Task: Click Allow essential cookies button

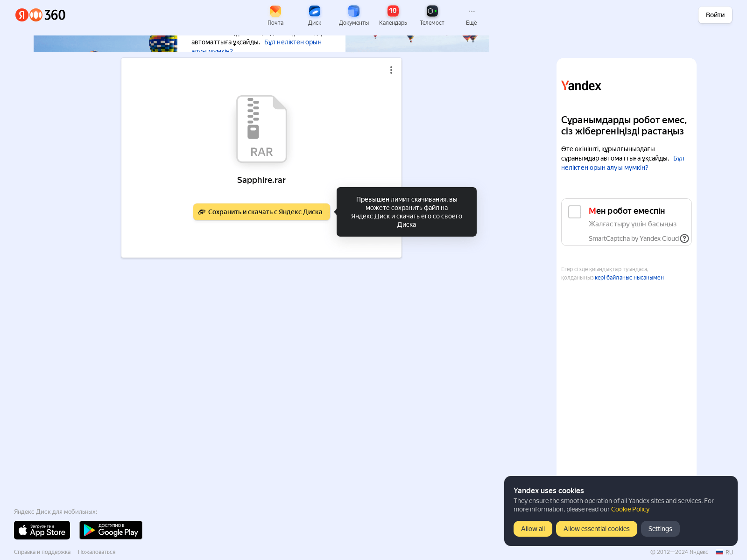Action: [x=597, y=529]
